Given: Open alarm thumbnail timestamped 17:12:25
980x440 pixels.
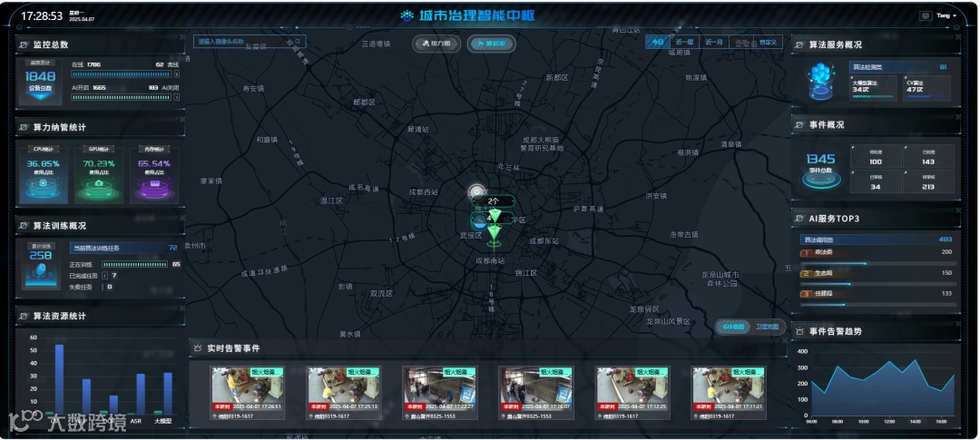Looking at the screenshot, I should 632,393.
